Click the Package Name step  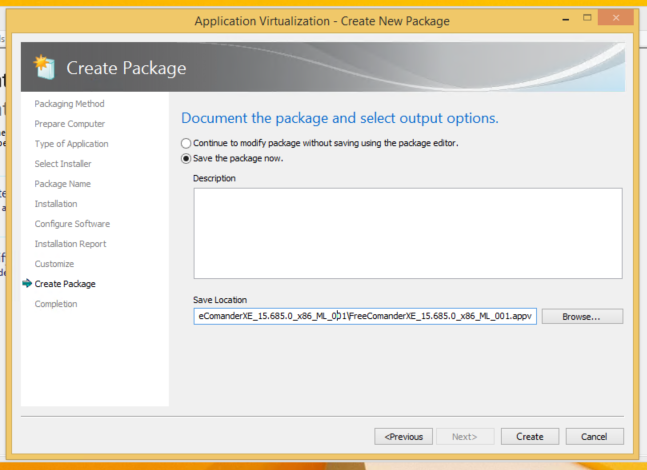(x=63, y=184)
